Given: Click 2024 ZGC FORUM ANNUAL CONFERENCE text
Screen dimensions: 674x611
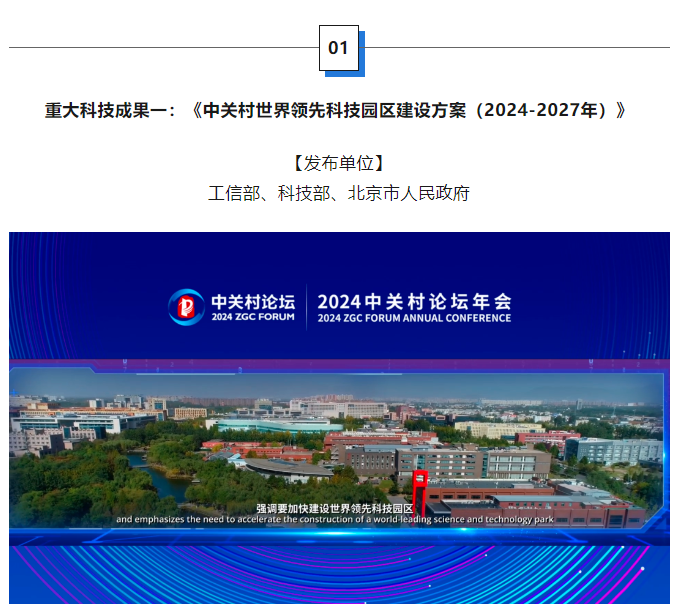Looking at the screenshot, I should pos(414,318).
